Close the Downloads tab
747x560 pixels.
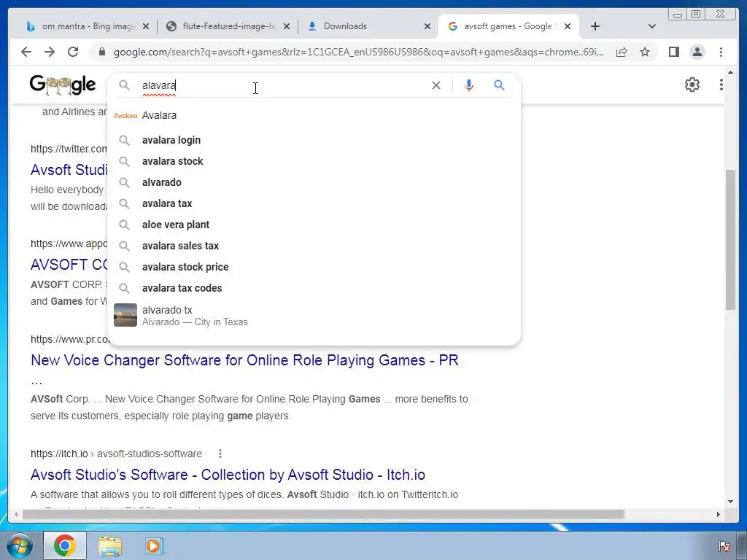pyautogui.click(x=427, y=26)
